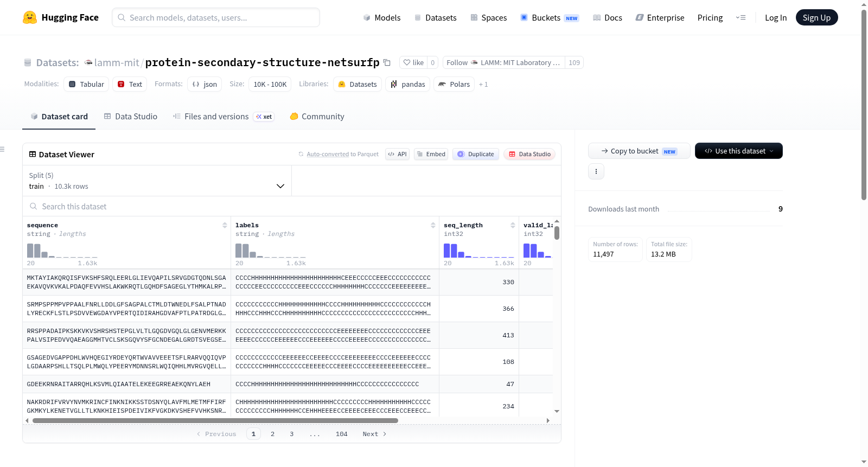Go to Datasets in the top navigation
Viewport: 868px width, 467px height.
[435, 17]
